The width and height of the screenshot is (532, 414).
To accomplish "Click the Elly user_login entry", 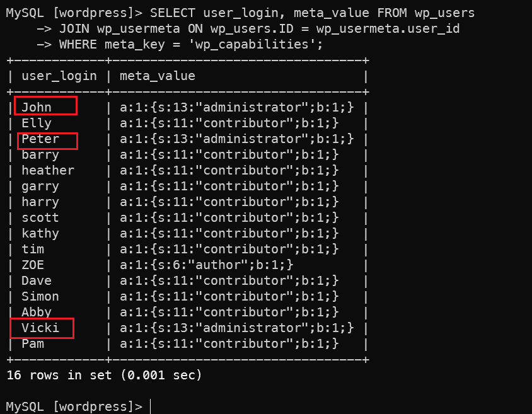I will [x=37, y=124].
